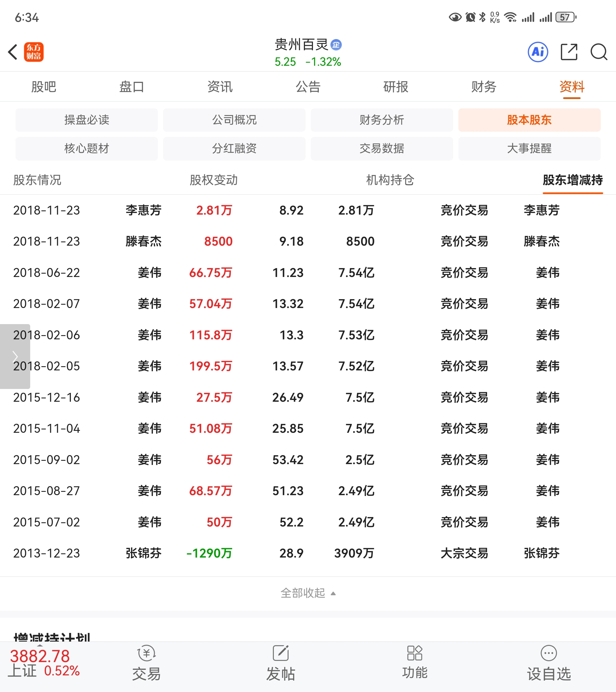Select the 股东情况 sub-tab
616x692 pixels.
[x=37, y=180]
